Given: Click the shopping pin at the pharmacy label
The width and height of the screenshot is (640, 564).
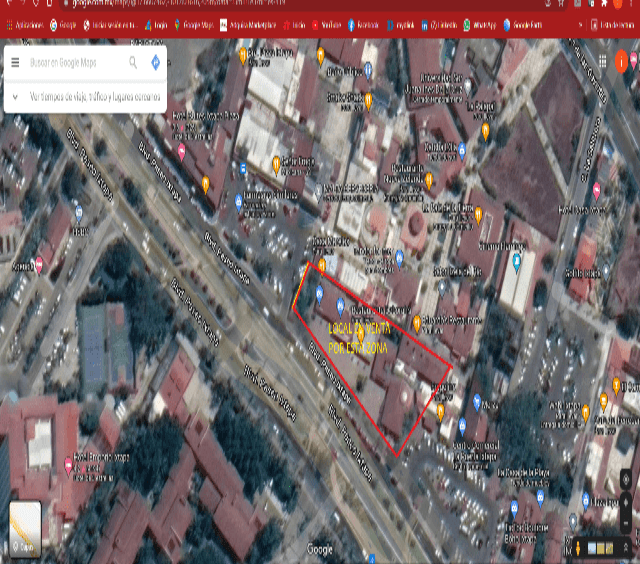Looking at the screenshot, I should (x=238, y=202).
